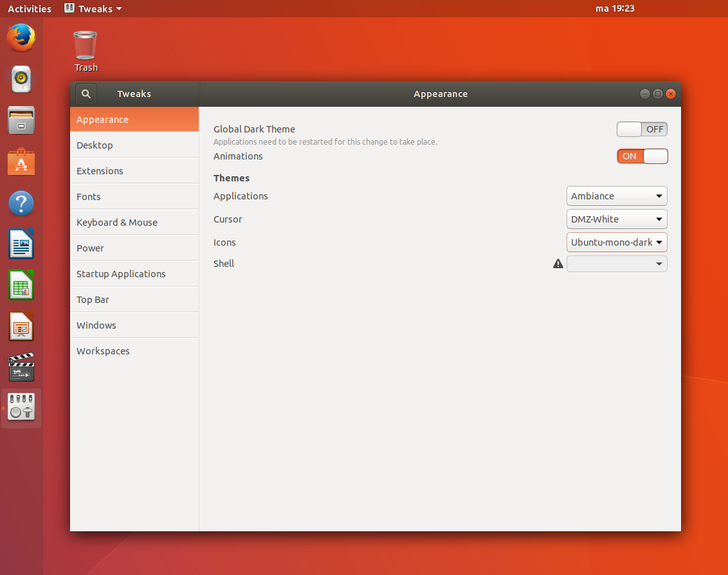Open the Files manager from dock
The width and height of the screenshot is (728, 575).
click(x=21, y=120)
